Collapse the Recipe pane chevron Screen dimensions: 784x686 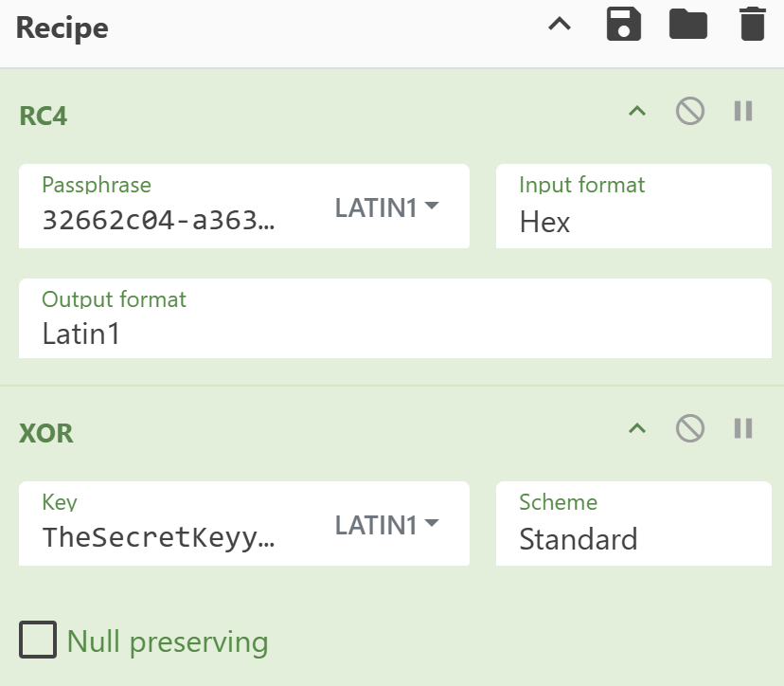click(x=561, y=25)
